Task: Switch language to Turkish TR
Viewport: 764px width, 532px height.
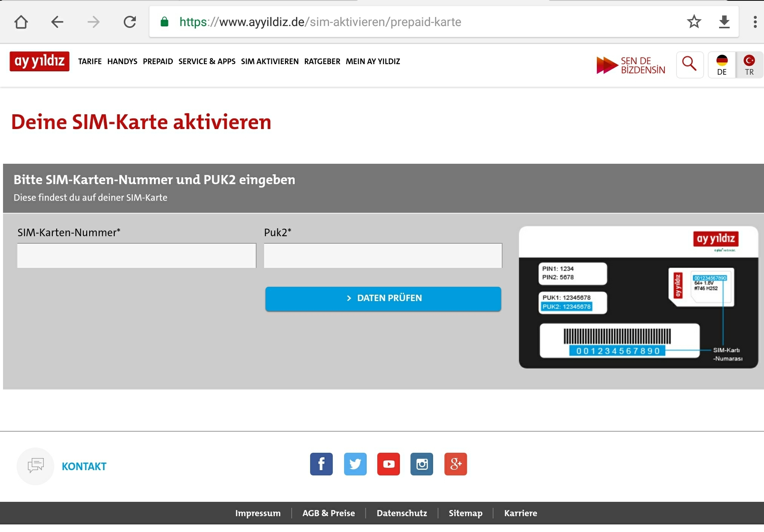Action: pyautogui.click(x=749, y=65)
